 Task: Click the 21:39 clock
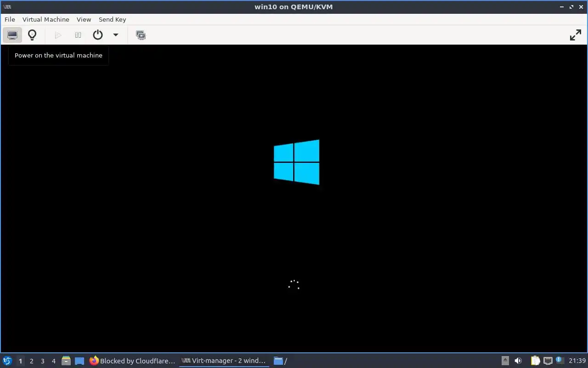pos(577,361)
